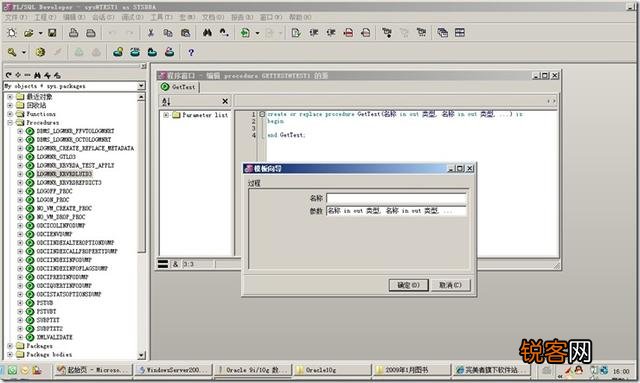Open the 工程(P) menu
Image resolution: width=640 pixels, height=383 pixels.
pyautogui.click(x=45, y=17)
